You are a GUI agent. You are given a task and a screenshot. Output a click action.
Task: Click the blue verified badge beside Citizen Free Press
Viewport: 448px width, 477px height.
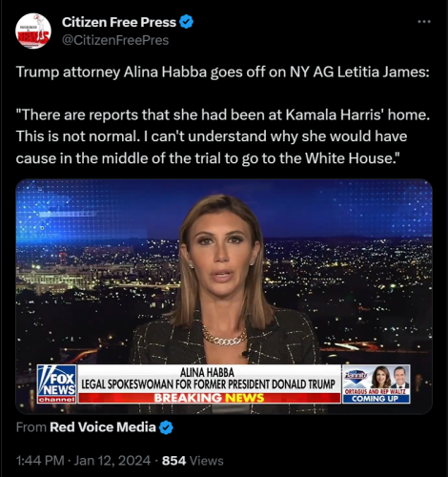coord(186,22)
